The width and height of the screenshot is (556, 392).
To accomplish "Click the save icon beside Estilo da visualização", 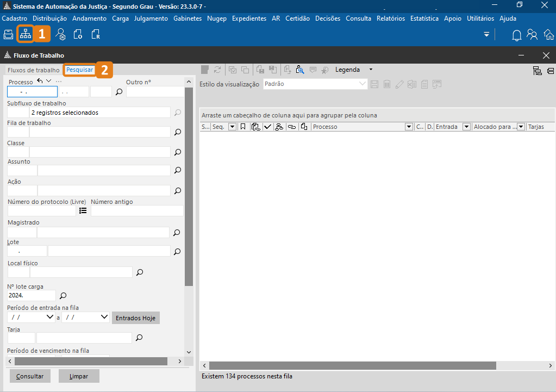I will coord(374,84).
